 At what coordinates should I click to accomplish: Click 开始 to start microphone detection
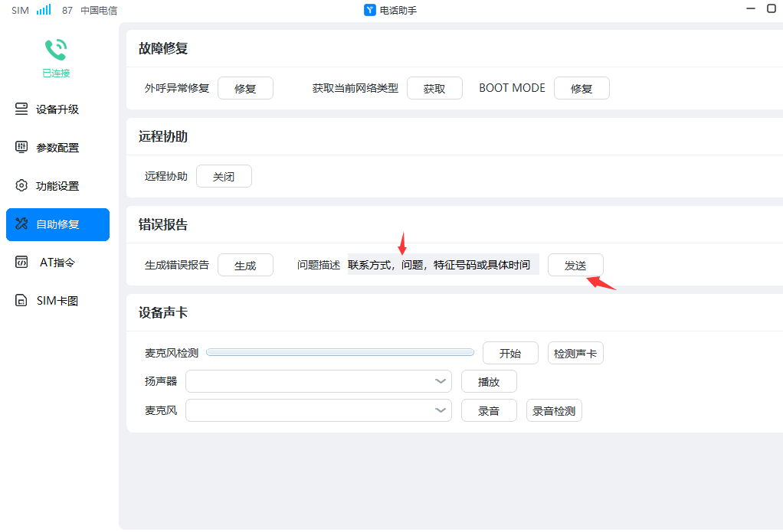click(510, 353)
